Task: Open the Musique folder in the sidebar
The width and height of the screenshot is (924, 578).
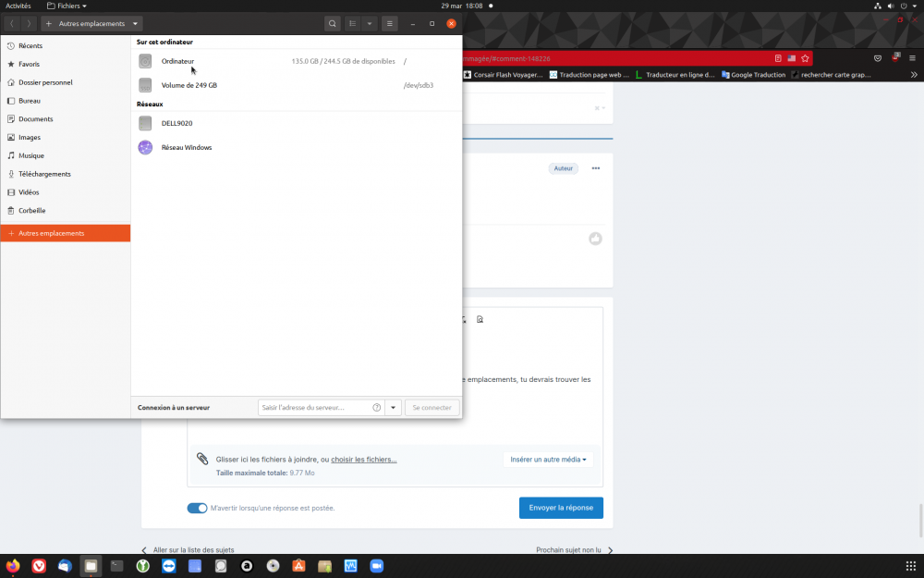Action: click(x=66, y=155)
